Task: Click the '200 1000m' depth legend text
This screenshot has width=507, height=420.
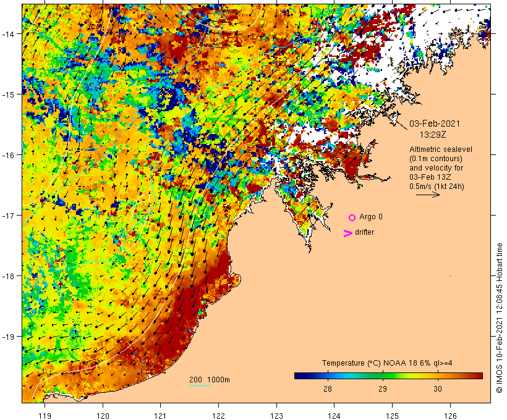Action: (210, 380)
